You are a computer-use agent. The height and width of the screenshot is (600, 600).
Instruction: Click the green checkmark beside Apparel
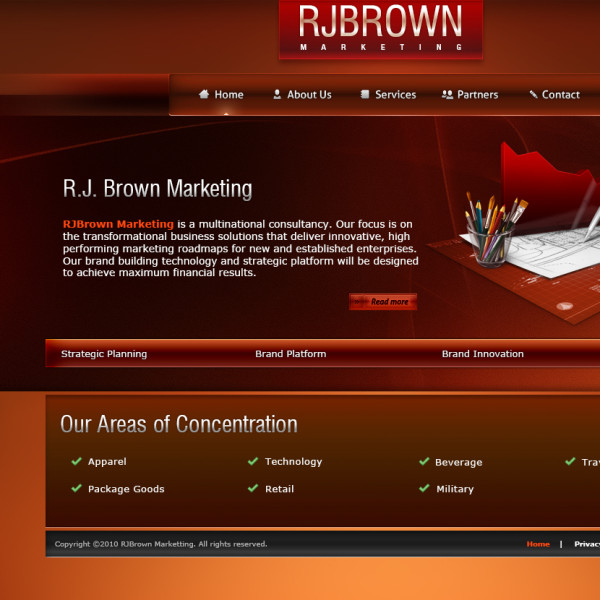[x=77, y=461]
